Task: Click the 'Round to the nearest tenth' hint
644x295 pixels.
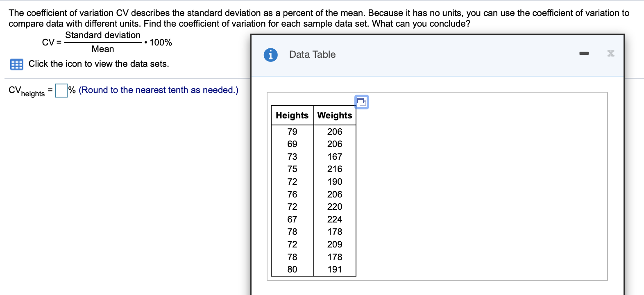Action: 159,90
